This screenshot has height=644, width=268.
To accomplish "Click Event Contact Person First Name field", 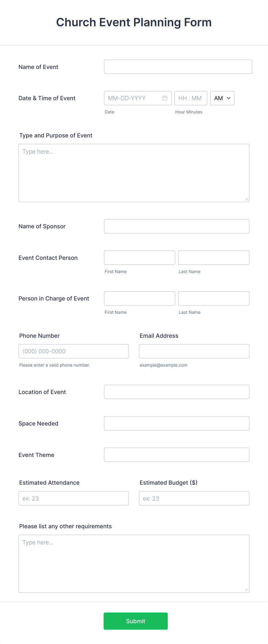I will 139,257.
